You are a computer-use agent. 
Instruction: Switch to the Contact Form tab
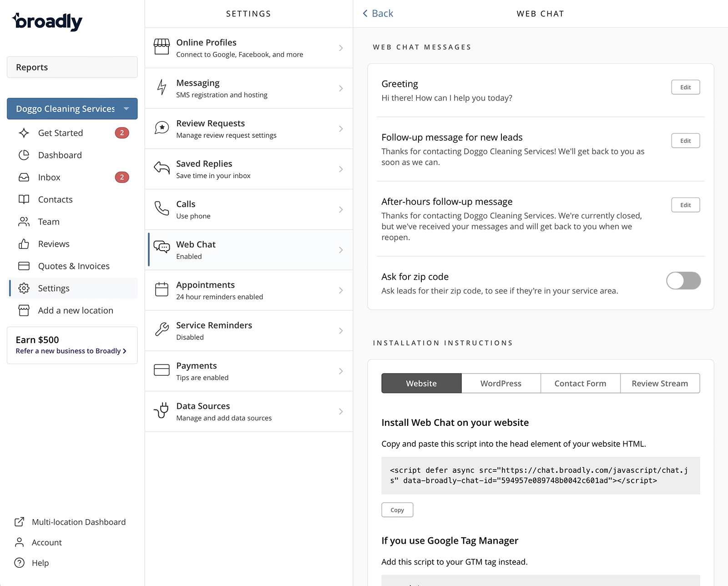pos(581,384)
